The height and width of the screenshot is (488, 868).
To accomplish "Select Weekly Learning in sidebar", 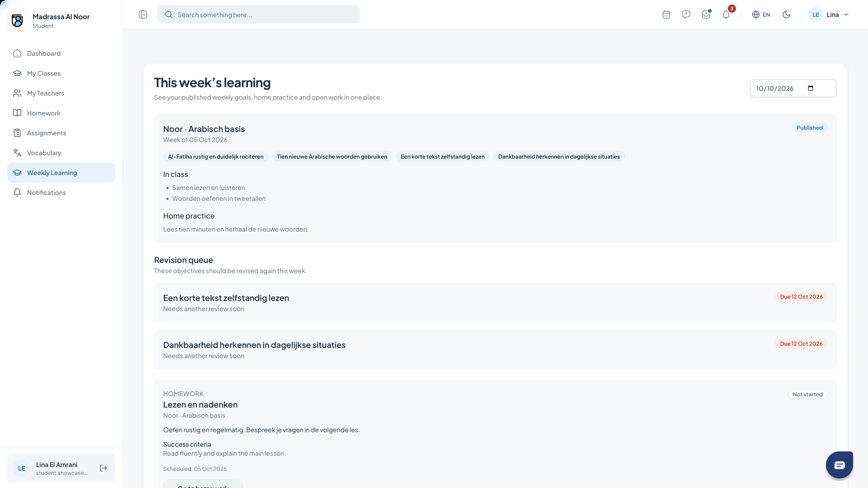I will 61,173.
